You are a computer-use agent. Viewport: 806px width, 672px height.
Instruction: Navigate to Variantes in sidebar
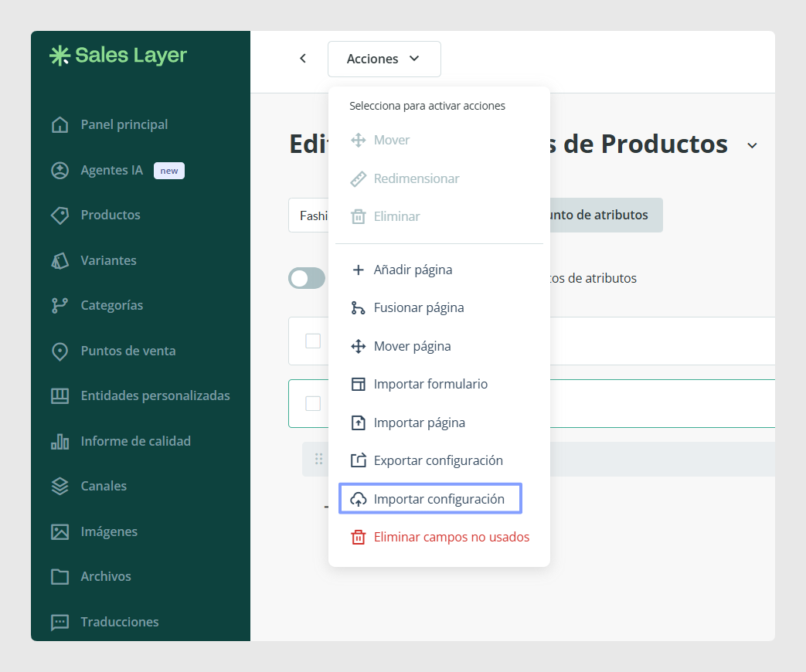(108, 260)
